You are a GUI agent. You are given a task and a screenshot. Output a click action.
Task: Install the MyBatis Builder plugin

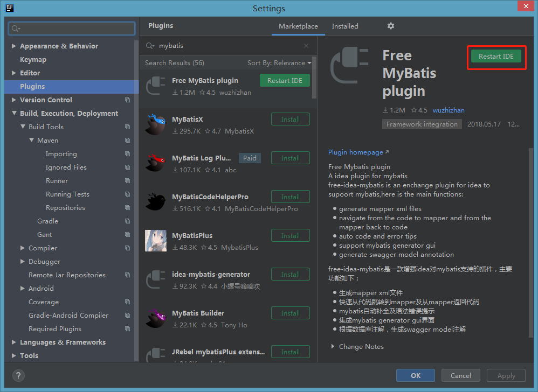(290, 313)
